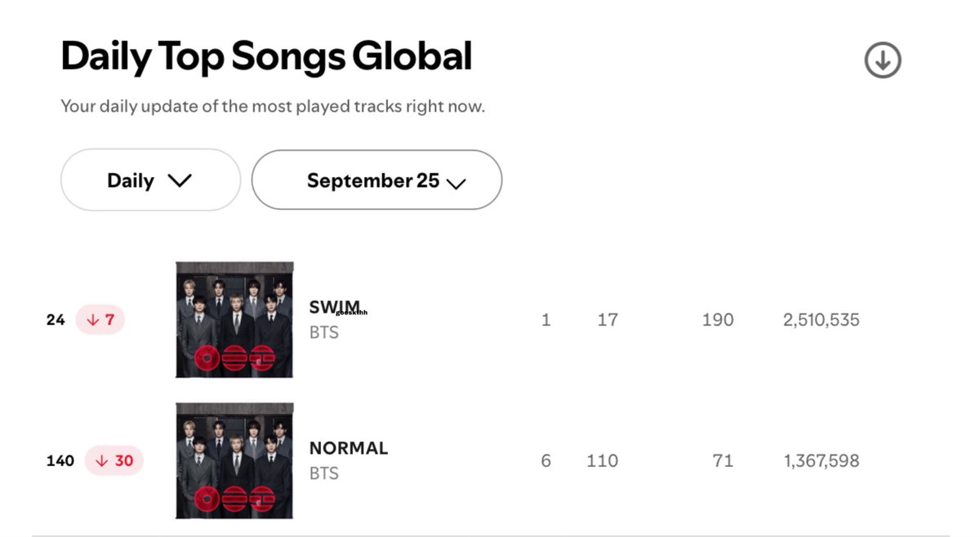Click the 1,367,598 streams value for NORMAL
Image resolution: width=980 pixels, height=537 pixels.
[x=822, y=461]
